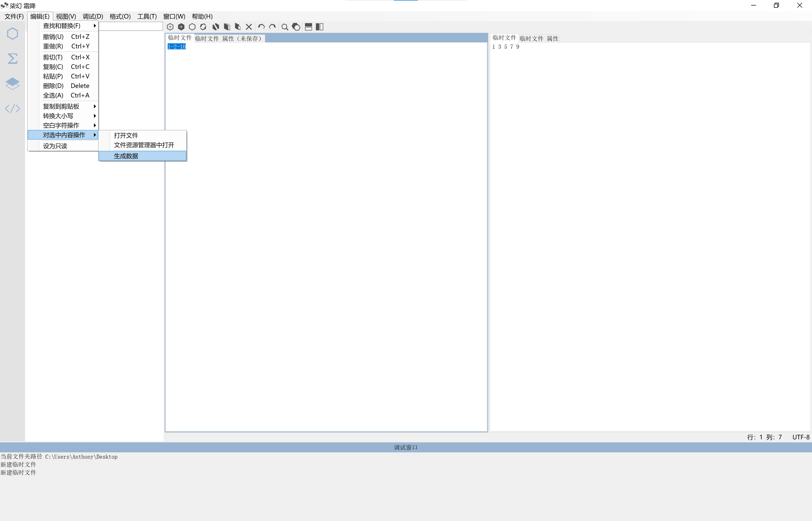Click the empty hexagon toolbar icon

(x=192, y=27)
